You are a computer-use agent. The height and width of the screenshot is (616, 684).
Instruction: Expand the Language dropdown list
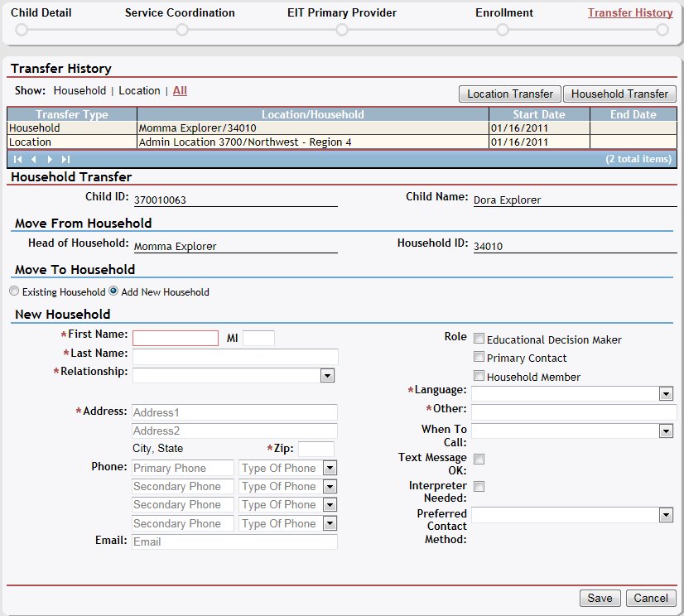click(x=666, y=394)
